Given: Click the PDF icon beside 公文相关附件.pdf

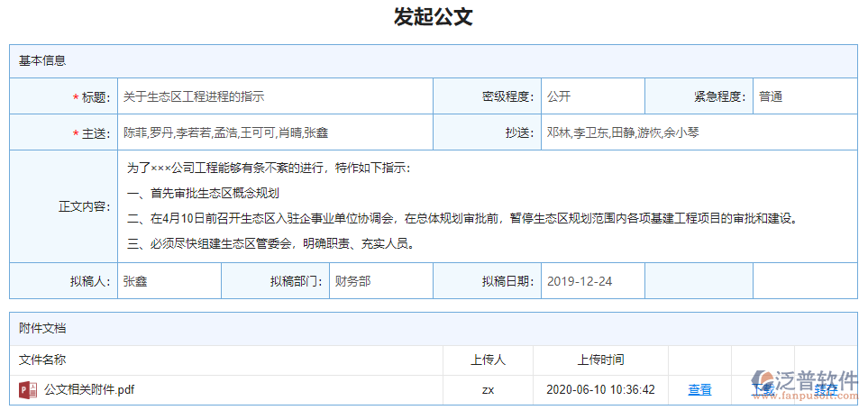Looking at the screenshot, I should click(x=28, y=390).
